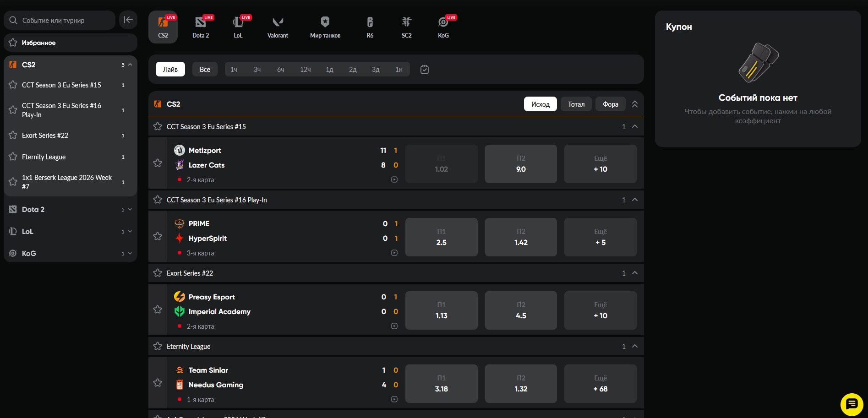The image size is (868, 418).
Task: Switch to the Все events filter
Action: (x=205, y=70)
